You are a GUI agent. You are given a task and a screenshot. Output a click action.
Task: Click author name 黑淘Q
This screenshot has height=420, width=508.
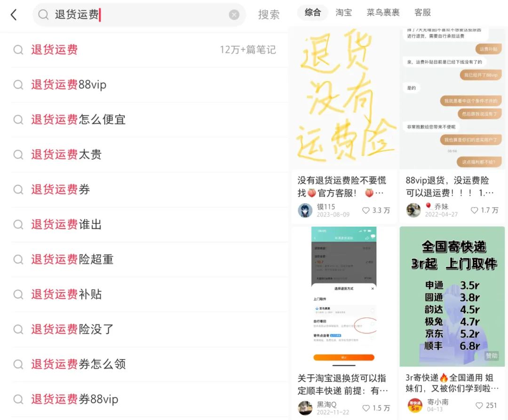pyautogui.click(x=326, y=404)
